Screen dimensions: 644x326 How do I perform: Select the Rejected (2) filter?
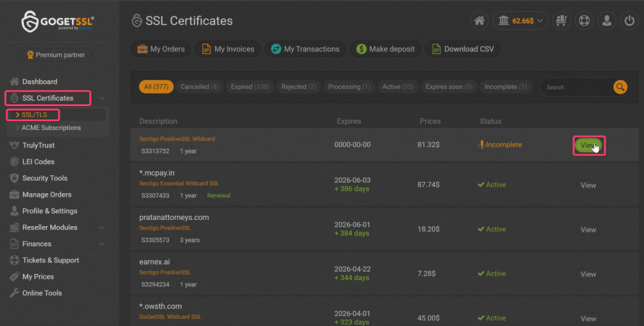tap(299, 87)
